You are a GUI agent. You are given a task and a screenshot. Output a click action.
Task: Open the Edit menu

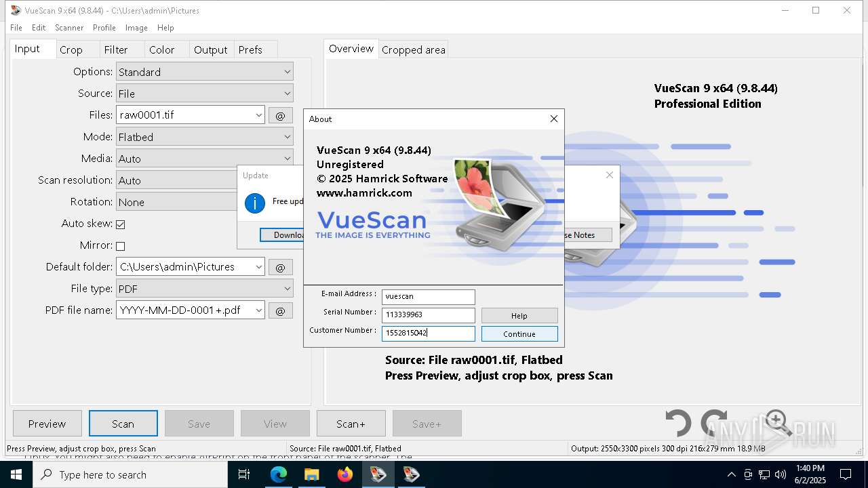tap(39, 28)
